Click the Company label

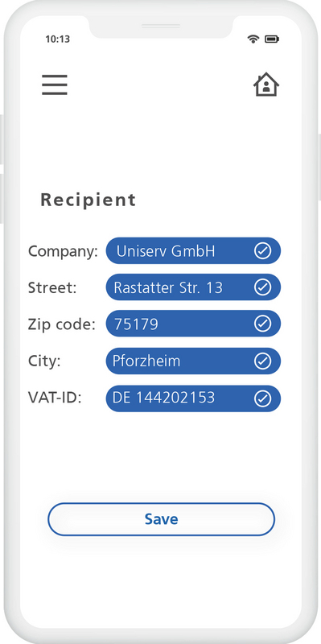point(64,251)
